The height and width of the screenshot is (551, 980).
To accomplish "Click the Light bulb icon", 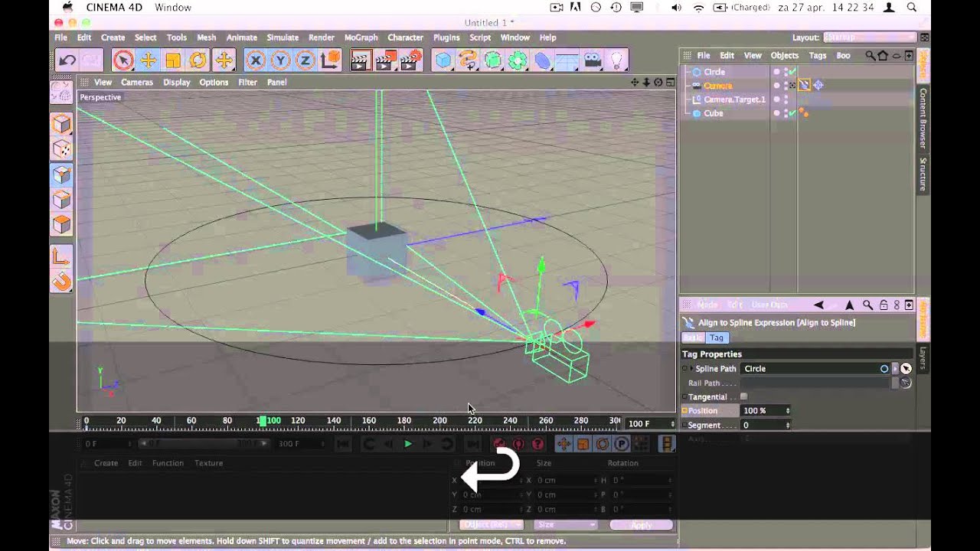I will point(616,60).
